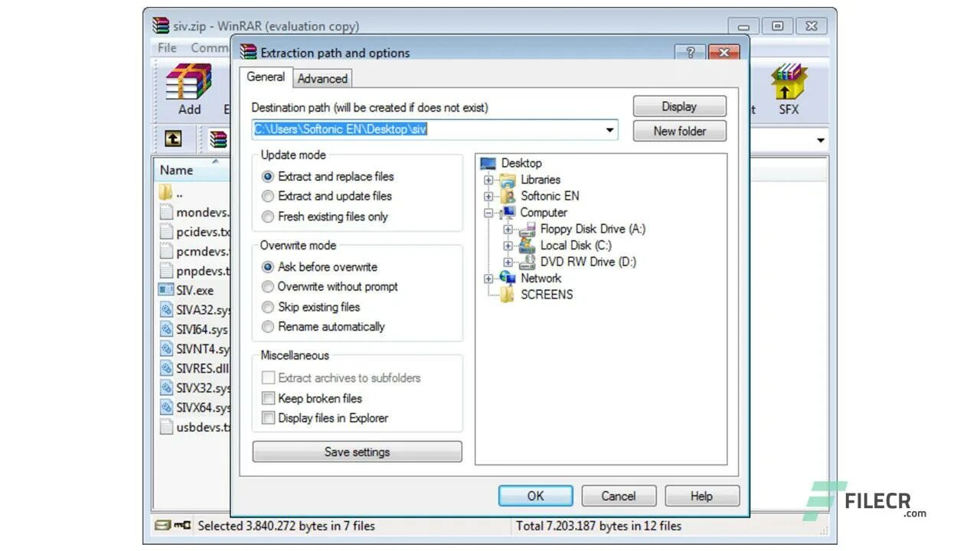Expand the Libraries tree node
980x551 pixels.
click(x=488, y=180)
